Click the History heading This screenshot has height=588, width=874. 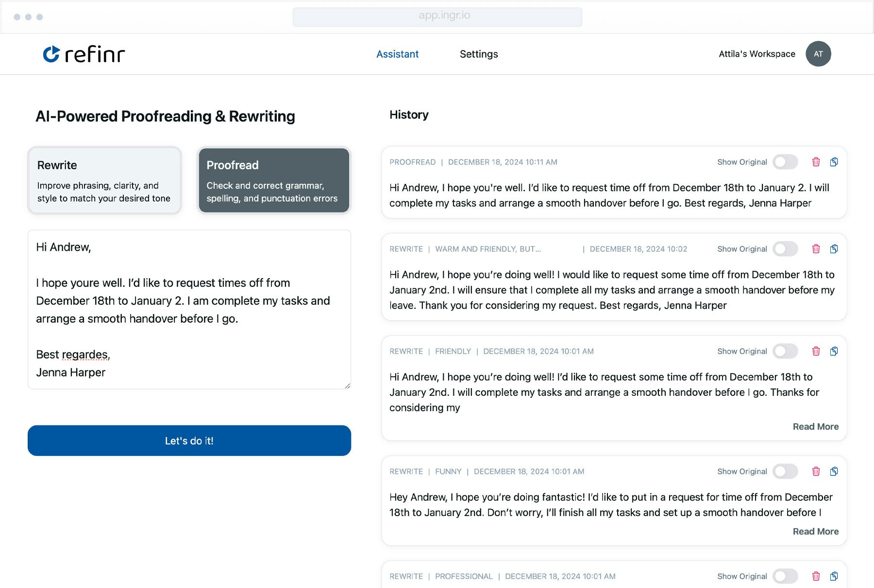pyautogui.click(x=409, y=115)
